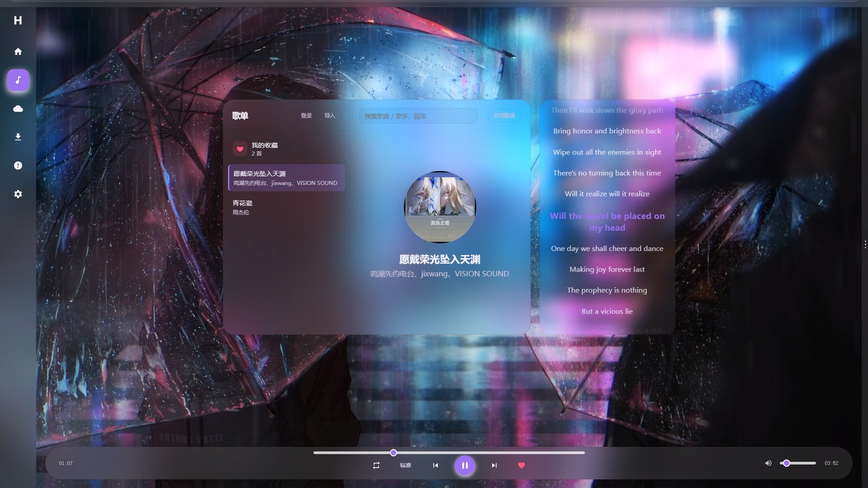Image resolution: width=868 pixels, height=488 pixels.
Task: Open settings gear in sidebar
Action: [18, 194]
